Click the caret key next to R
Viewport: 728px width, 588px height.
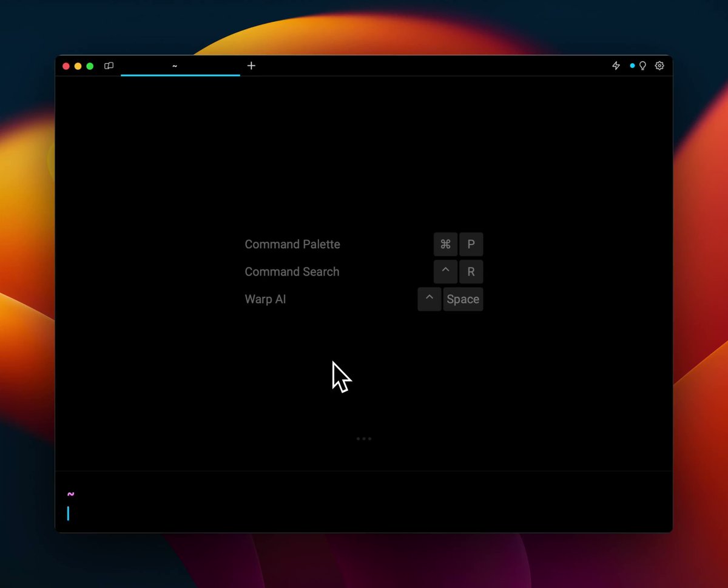click(x=445, y=272)
